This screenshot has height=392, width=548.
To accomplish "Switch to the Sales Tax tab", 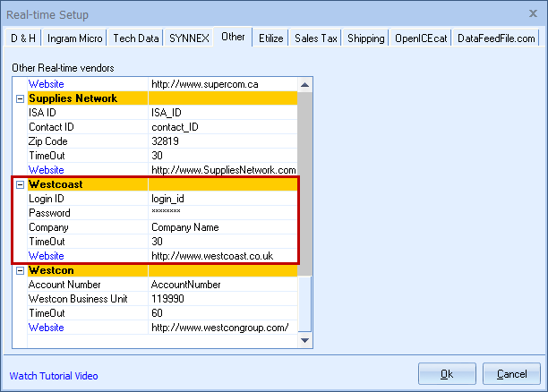I will click(316, 38).
